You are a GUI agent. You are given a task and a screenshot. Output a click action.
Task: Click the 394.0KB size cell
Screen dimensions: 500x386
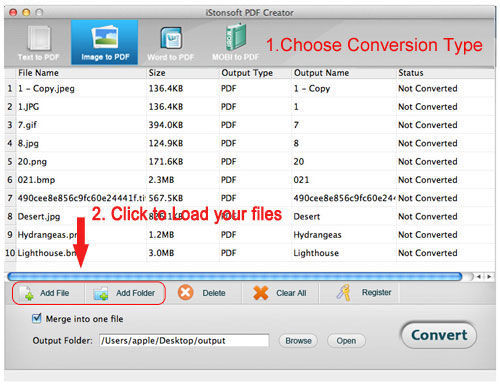(166, 125)
